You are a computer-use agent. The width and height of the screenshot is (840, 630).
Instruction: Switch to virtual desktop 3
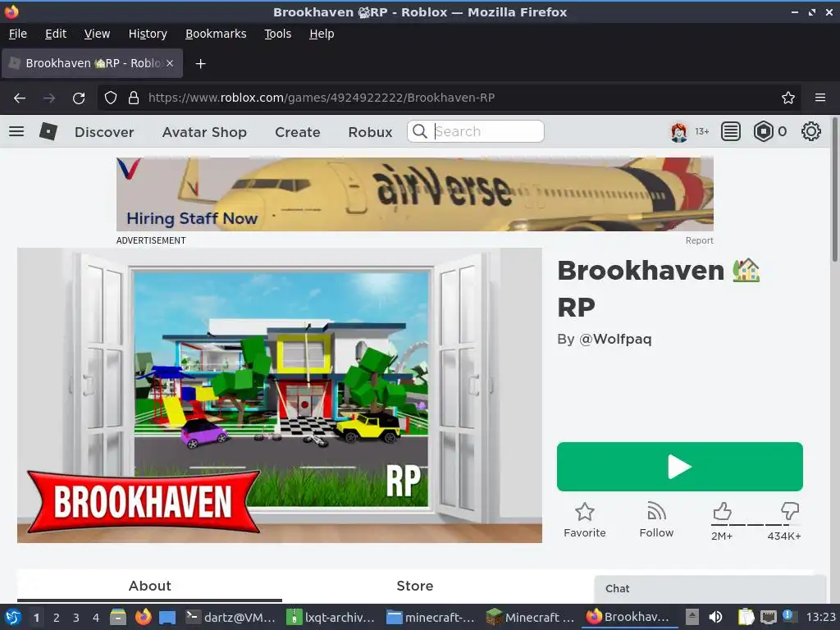[76, 618]
